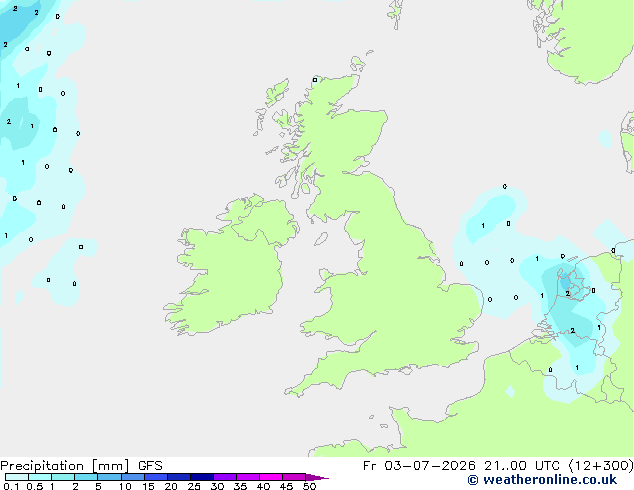634x490 pixels.
Task: Select the 30–35 mm purple legend swatch
Action: [x=225, y=477]
